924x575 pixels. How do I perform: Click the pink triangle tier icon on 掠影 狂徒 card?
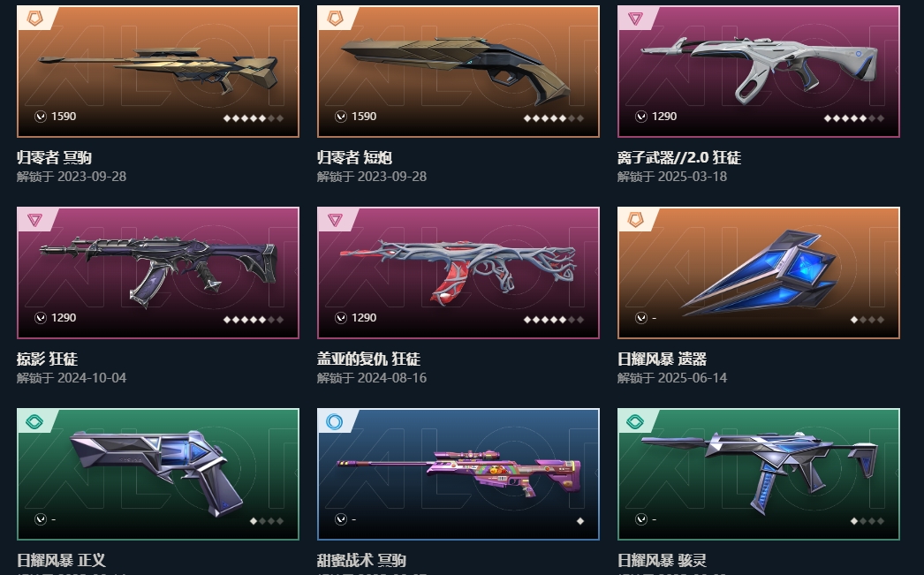(34, 220)
